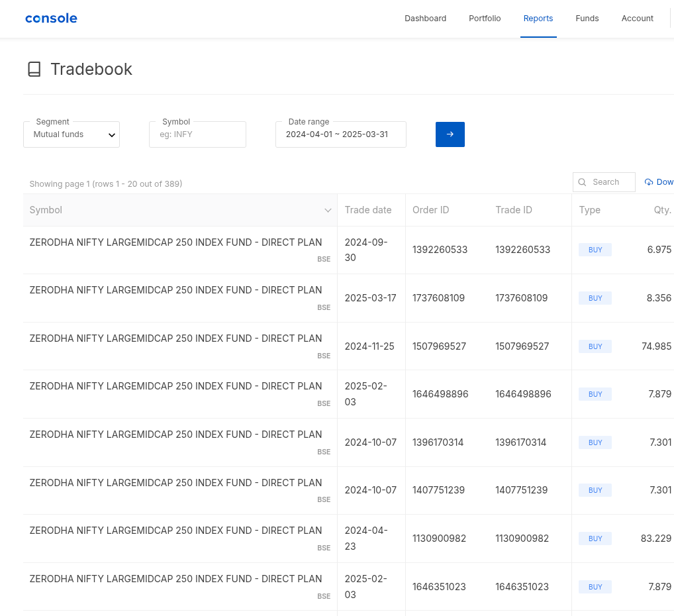Sort by Order ID column header

tap(431, 210)
